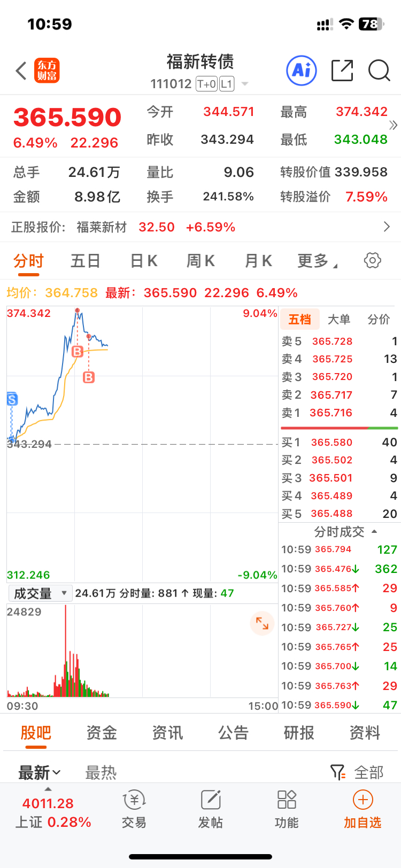This screenshot has width=401, height=868.
Task: Switch to 分价 view
Action: (379, 320)
